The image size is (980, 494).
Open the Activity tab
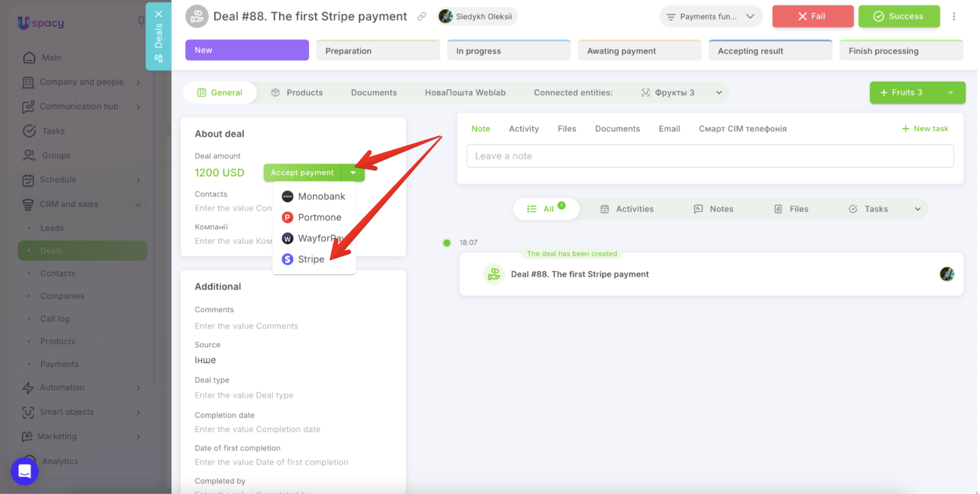point(523,129)
